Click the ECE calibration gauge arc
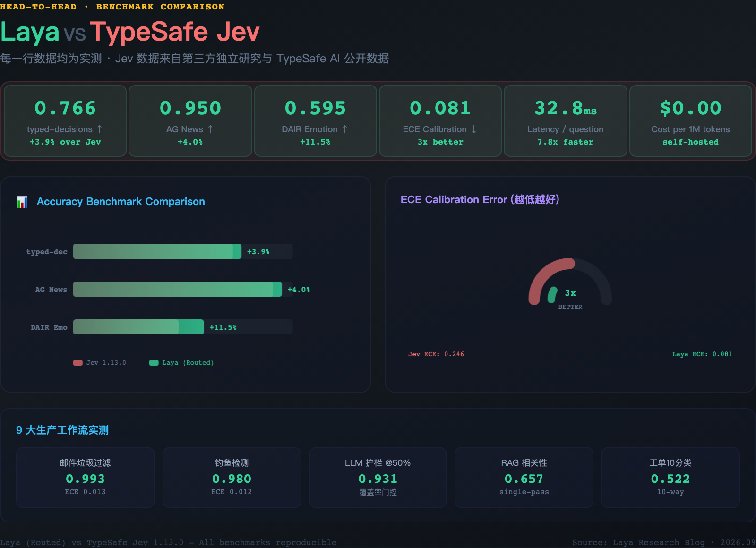The width and height of the screenshot is (756, 548). click(570, 282)
